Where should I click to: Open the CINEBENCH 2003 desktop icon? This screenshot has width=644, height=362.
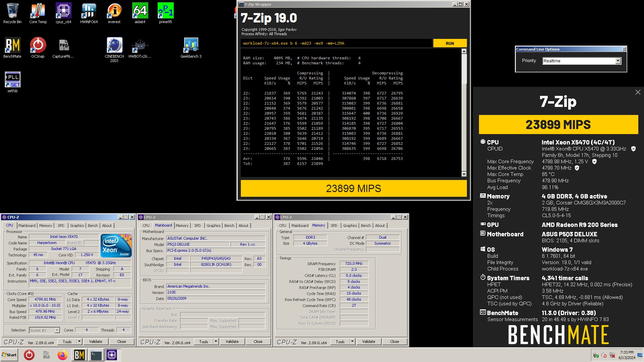coord(114,50)
